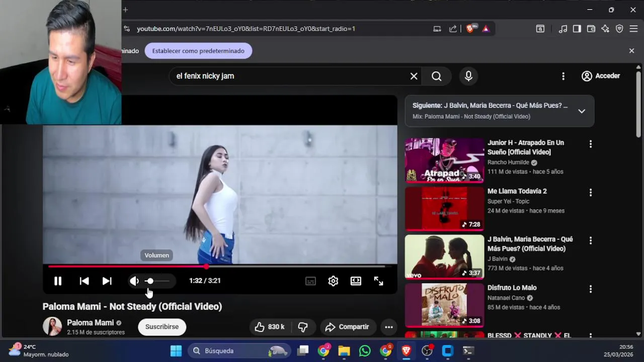The height and width of the screenshot is (362, 644).
Task: Click Establecer como predeterminado button
Action: [198, 51]
